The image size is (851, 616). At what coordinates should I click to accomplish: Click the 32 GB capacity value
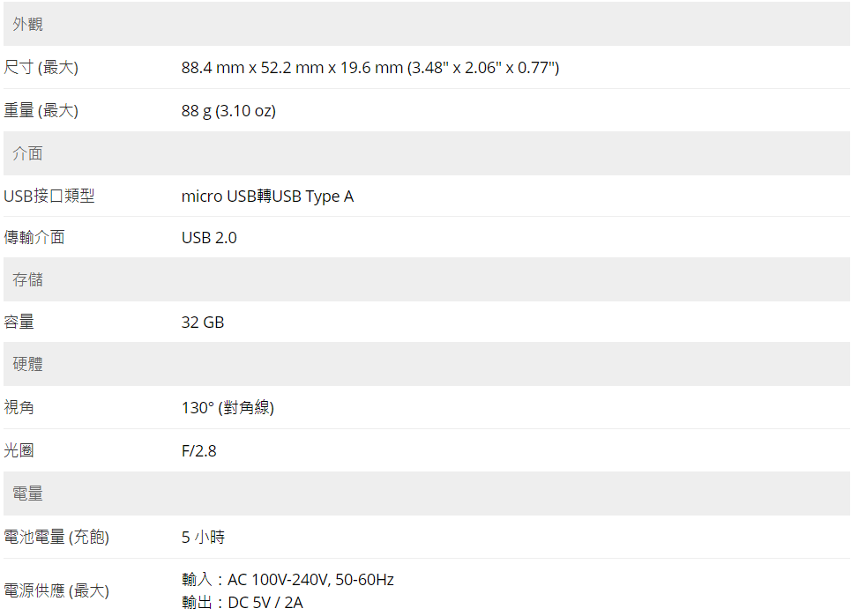coord(203,322)
